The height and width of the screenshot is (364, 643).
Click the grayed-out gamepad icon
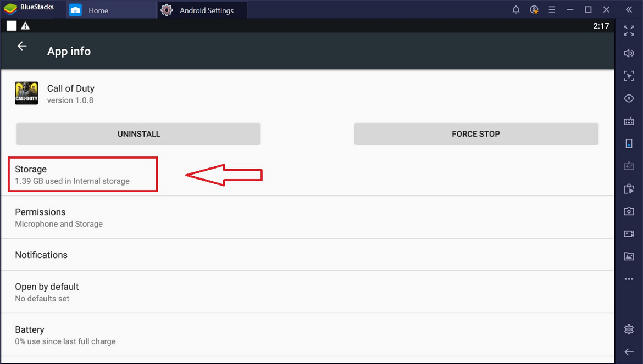point(629,166)
